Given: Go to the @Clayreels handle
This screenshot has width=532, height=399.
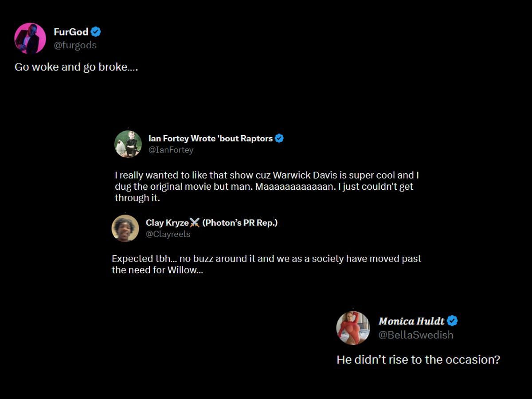Looking at the screenshot, I should click(168, 234).
